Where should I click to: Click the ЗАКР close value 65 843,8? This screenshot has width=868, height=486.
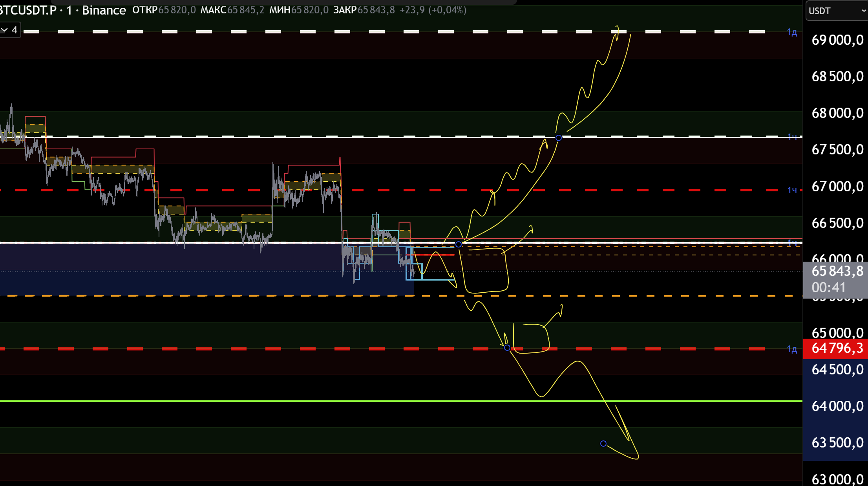point(376,10)
